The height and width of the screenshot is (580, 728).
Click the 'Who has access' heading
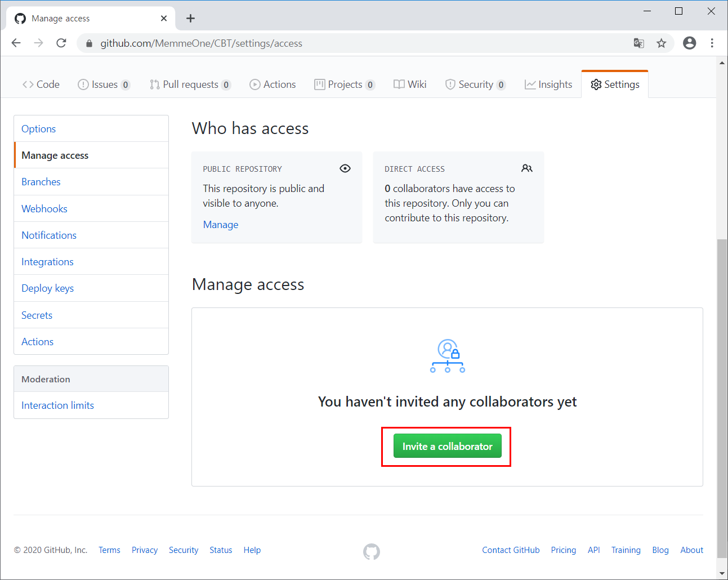pos(250,128)
